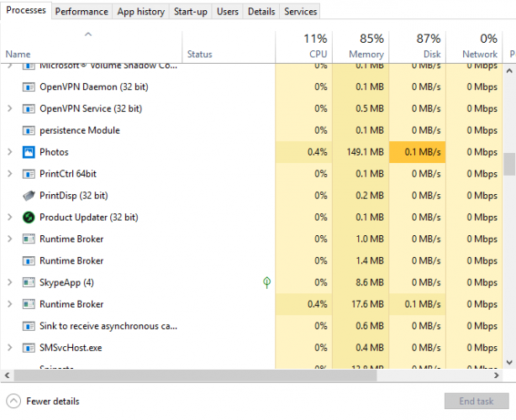Click the PrintCtrl 64bit process icon
Viewport: 516px width, 420px height.
29,174
